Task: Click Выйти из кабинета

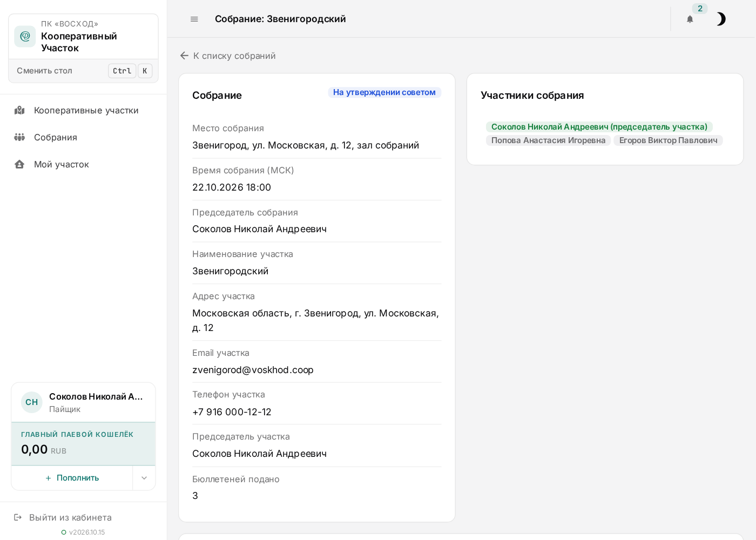Action: [x=70, y=517]
